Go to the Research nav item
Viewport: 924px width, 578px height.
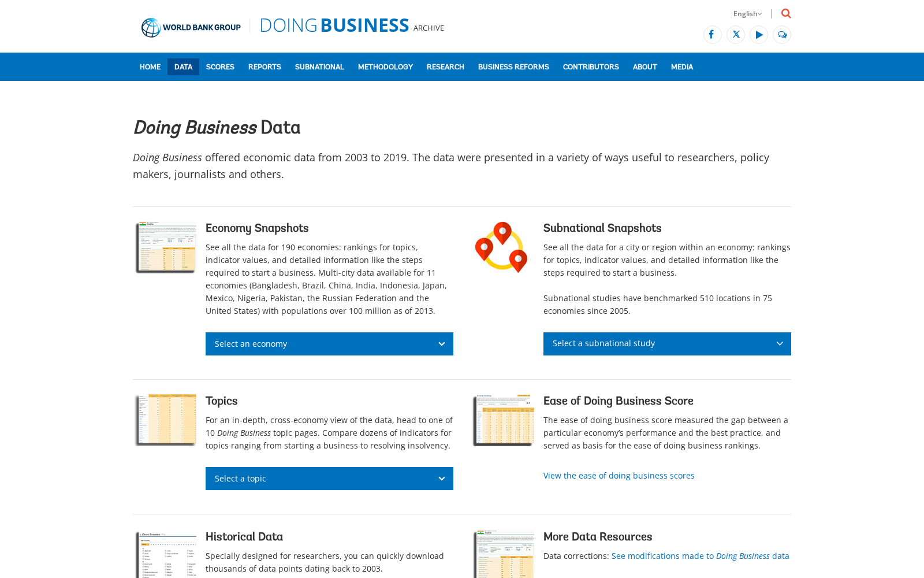tap(445, 67)
